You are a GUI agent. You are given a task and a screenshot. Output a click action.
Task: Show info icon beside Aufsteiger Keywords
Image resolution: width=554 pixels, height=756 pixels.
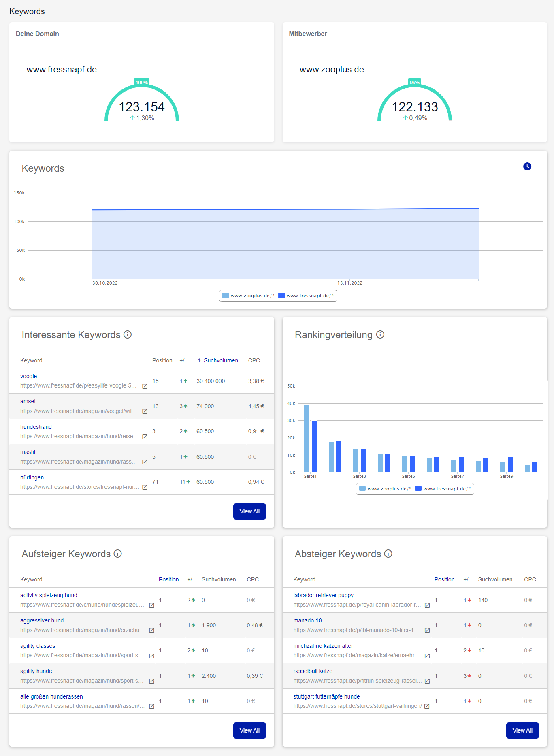pyautogui.click(x=117, y=554)
